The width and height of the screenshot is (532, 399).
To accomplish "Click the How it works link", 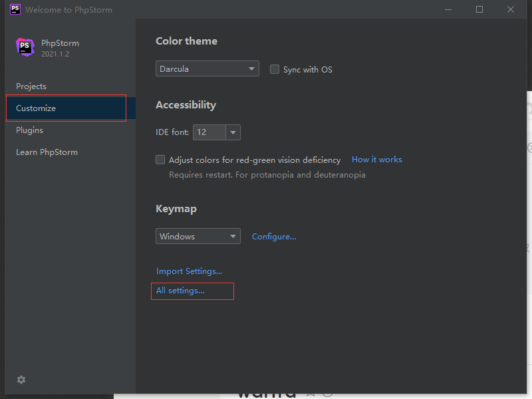I will [376, 160].
